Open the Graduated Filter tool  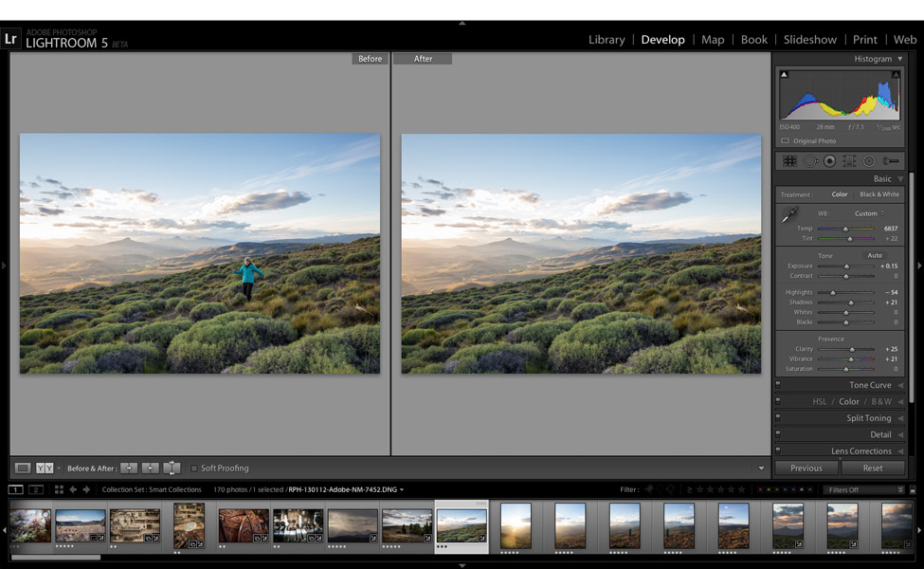[849, 161]
